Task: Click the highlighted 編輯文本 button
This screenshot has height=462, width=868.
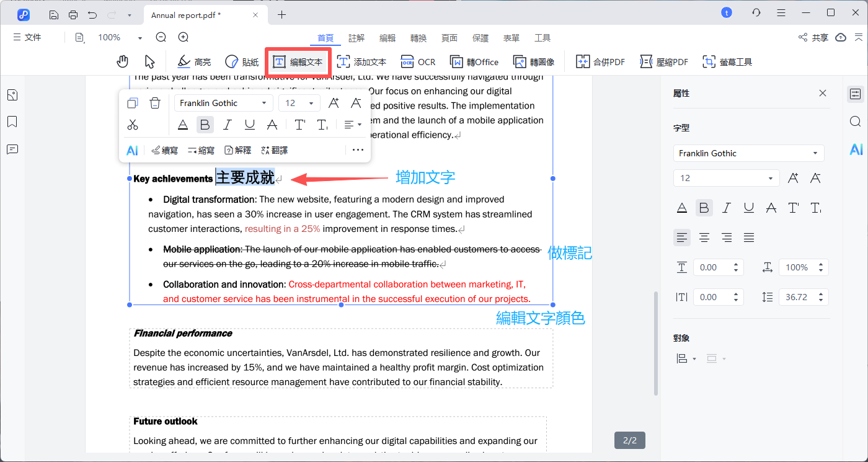Action: coord(297,61)
